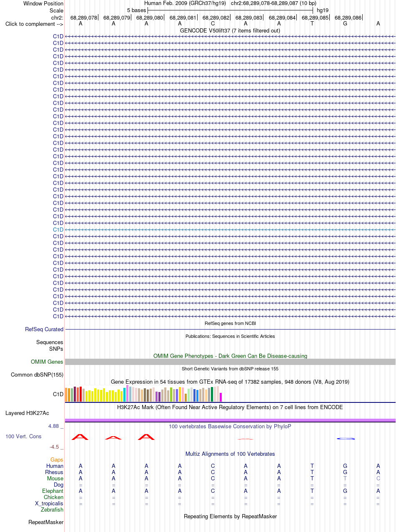Click the '5 bases' scale bar label
Image resolution: width=396 pixels, height=532 pixels.
click(137, 10)
